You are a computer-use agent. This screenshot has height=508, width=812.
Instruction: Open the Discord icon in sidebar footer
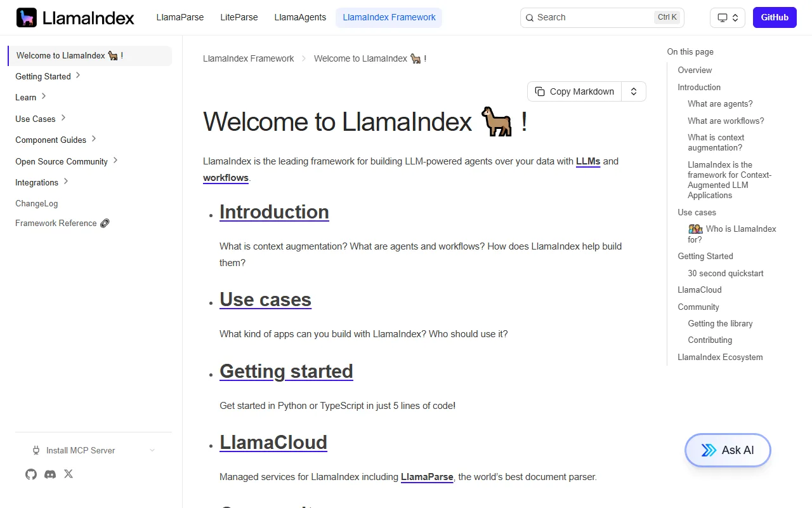coord(50,474)
